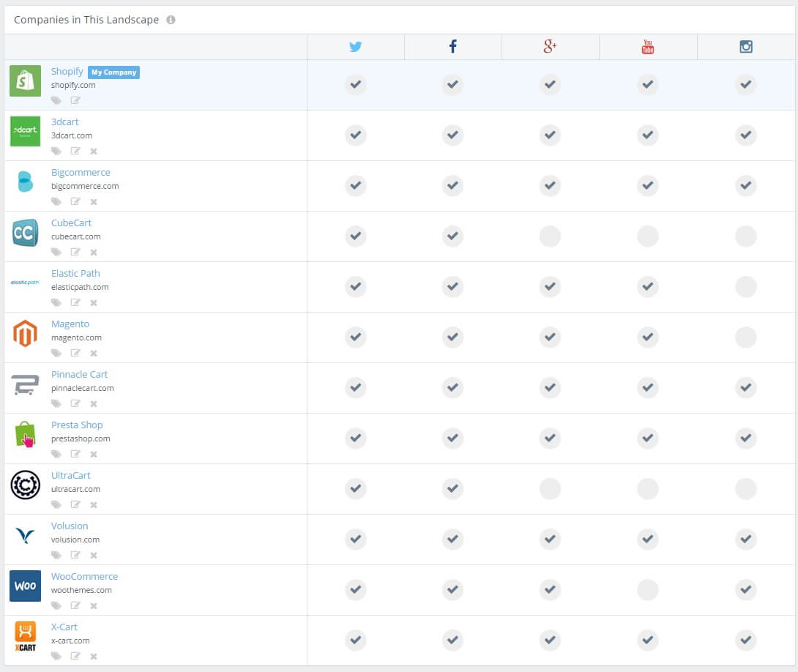The width and height of the screenshot is (798, 672).
Task: Toggle Volusion Instagram checkmark
Action: click(745, 539)
